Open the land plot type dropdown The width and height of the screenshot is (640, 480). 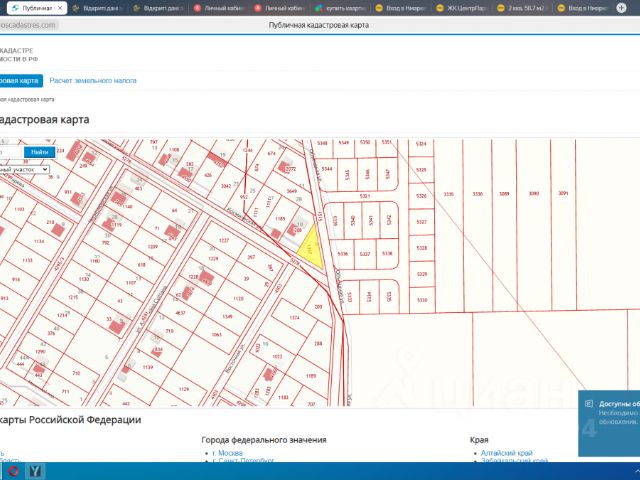[x=24, y=170]
